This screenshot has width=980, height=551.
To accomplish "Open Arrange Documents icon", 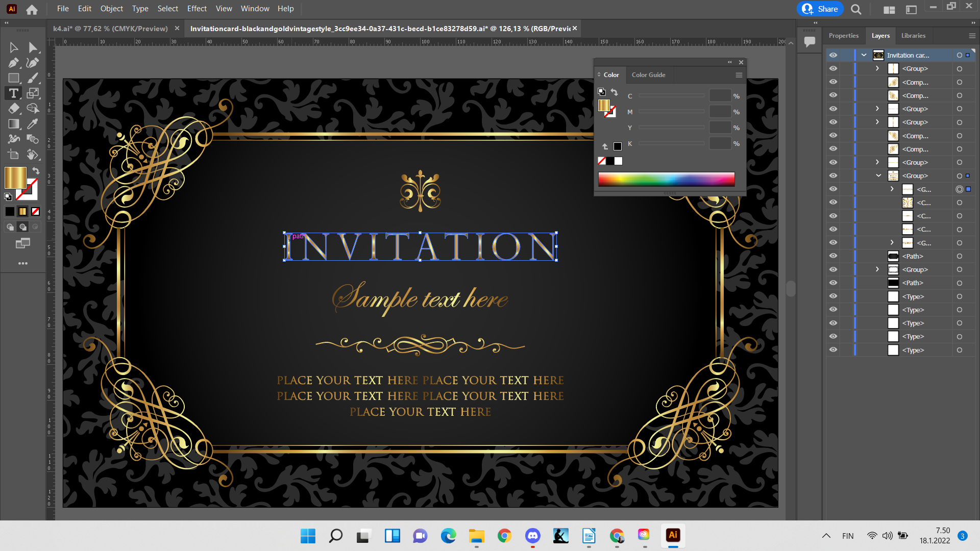I will point(889,9).
